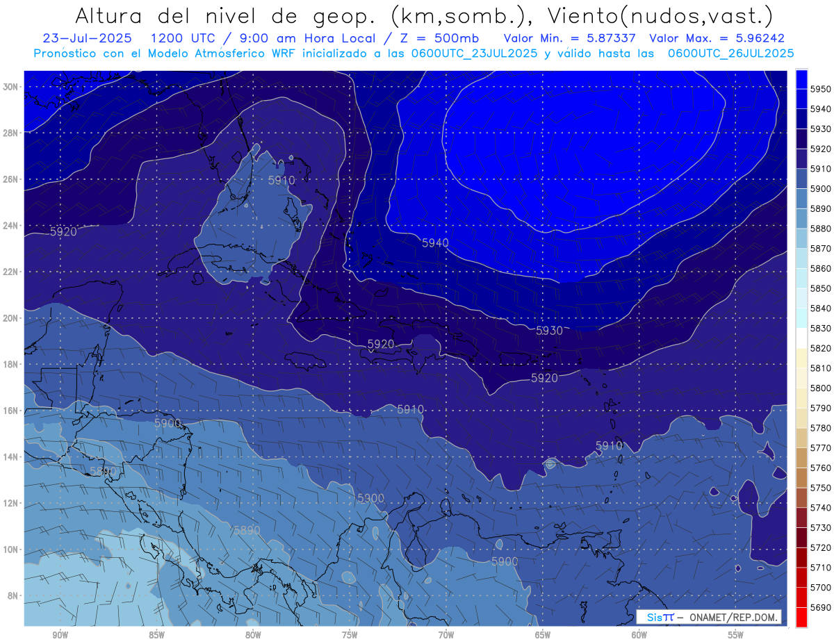
Task: Click the bright red swatch at the color bar bottom
Action: pos(801,617)
